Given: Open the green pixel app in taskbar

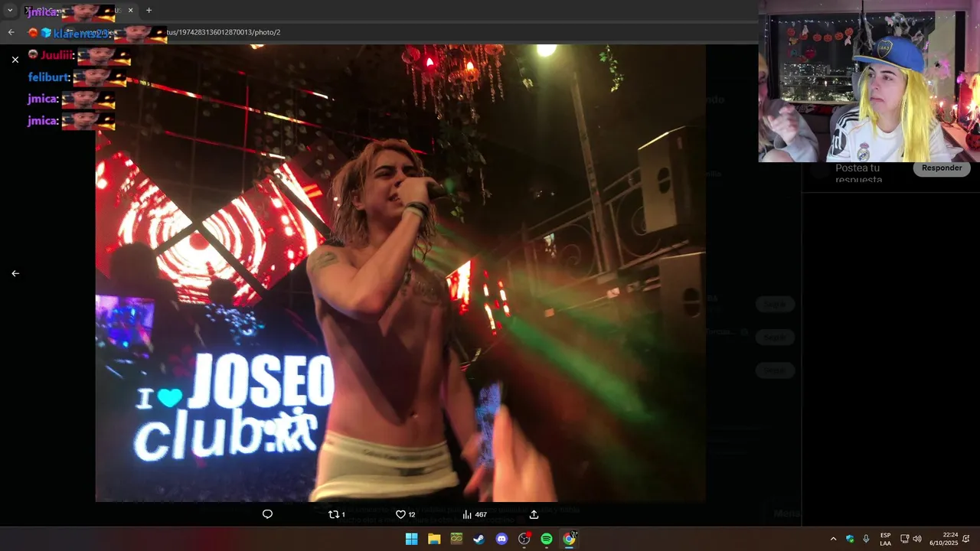Looking at the screenshot, I should 456,539.
